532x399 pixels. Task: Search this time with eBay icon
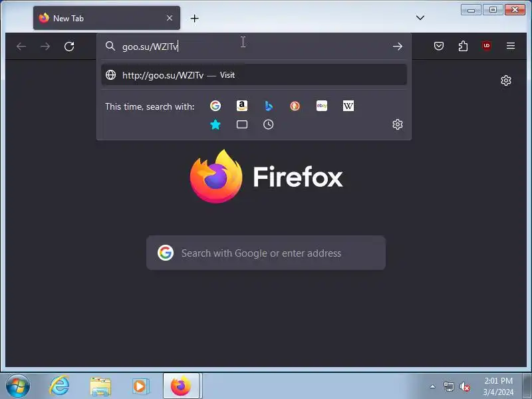pos(322,106)
